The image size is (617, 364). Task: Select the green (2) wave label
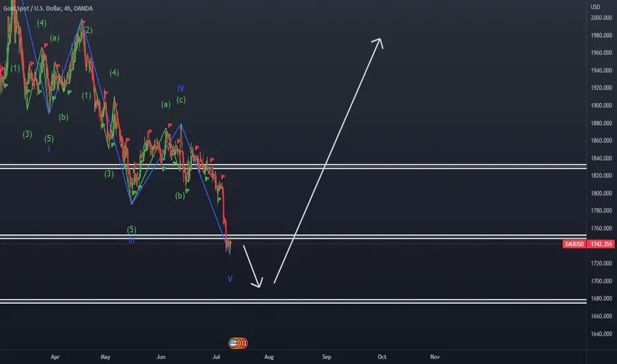88,30
